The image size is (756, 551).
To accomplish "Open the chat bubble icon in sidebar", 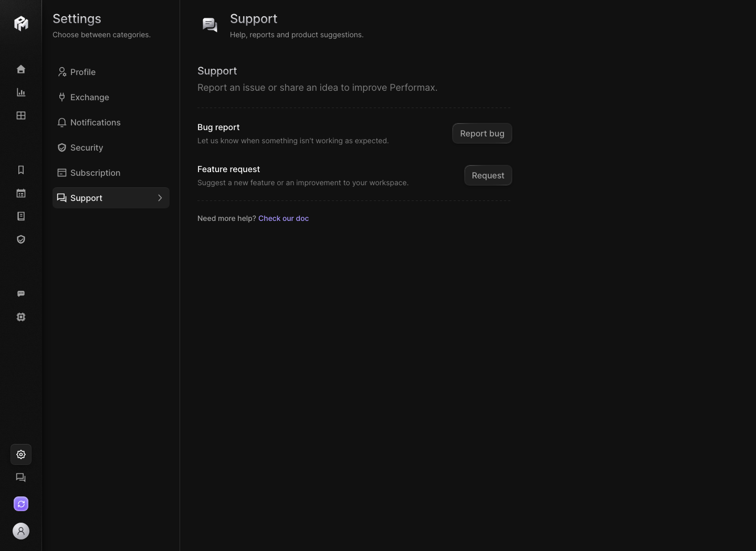I will (x=21, y=294).
